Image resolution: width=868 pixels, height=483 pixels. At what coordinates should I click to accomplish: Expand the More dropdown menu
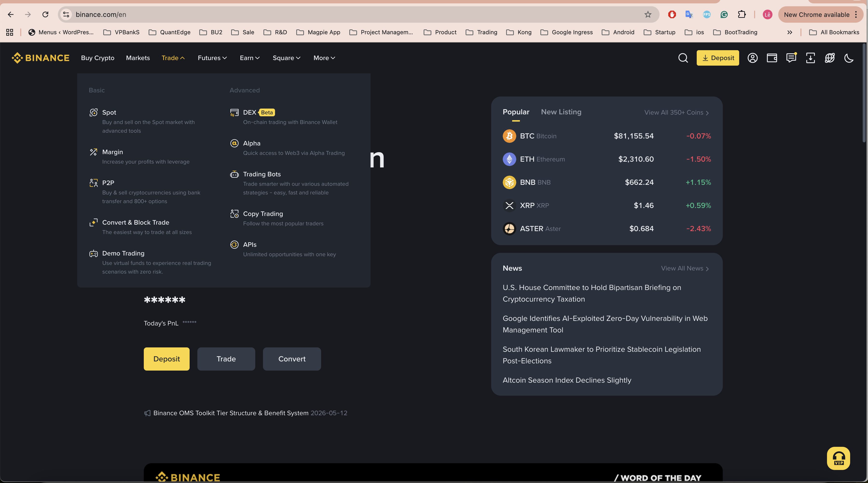pyautogui.click(x=324, y=58)
